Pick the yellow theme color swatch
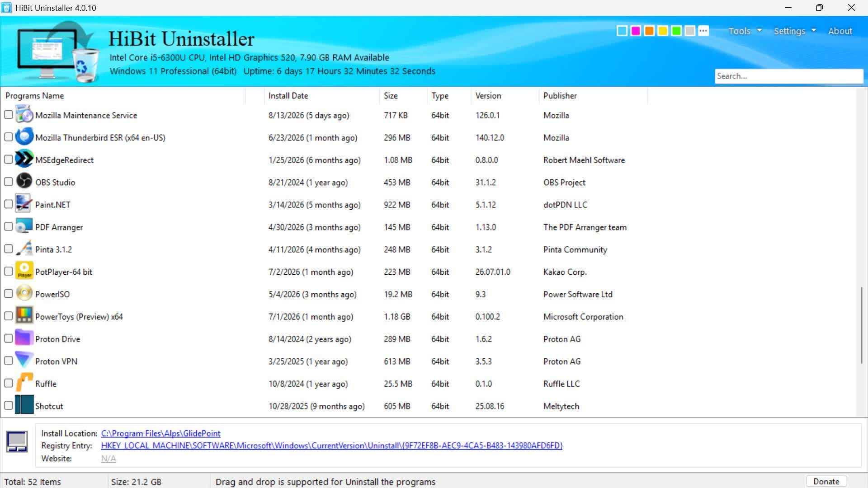 pos(663,31)
